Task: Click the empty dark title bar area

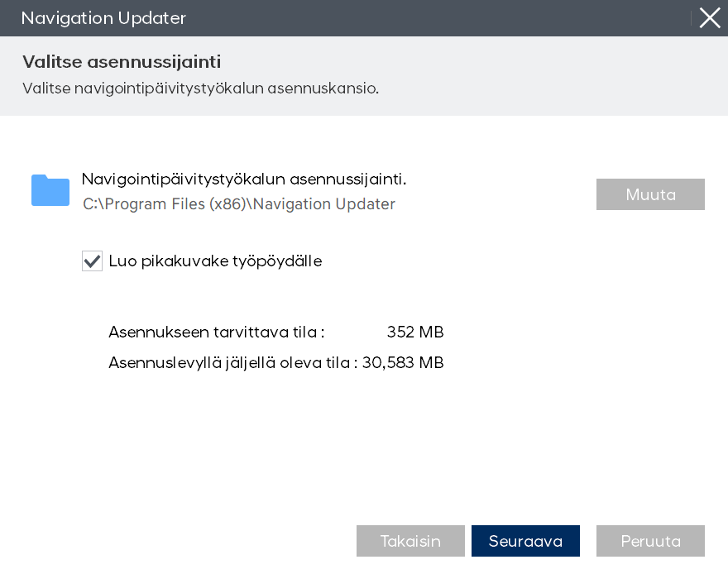Action: click(414, 18)
